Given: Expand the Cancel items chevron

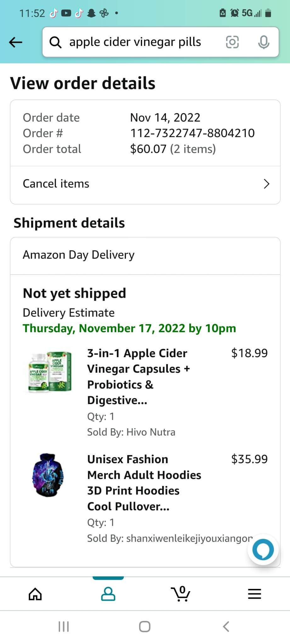Looking at the screenshot, I should click(266, 184).
